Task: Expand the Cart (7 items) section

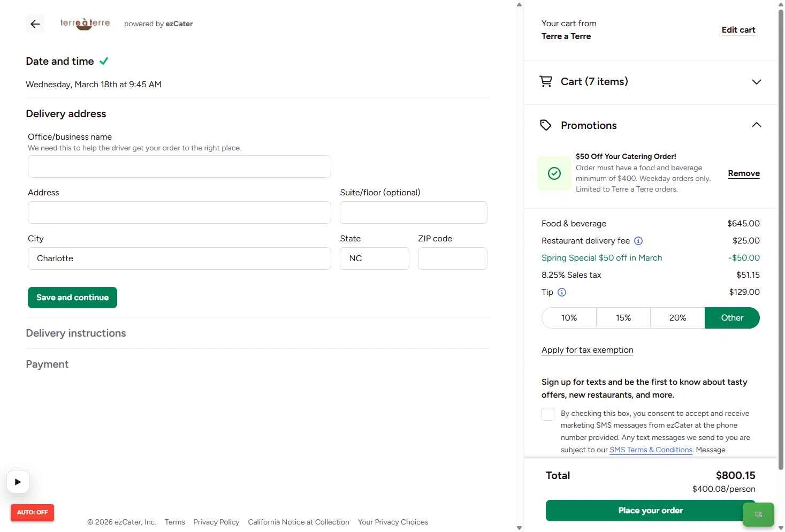Action: pos(756,82)
